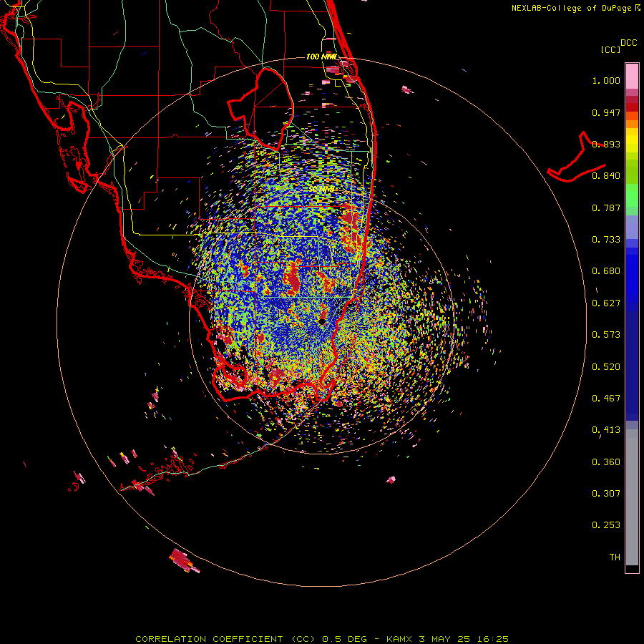The width and height of the screenshot is (644, 644).
Task: Click the 0.520 scale value
Action: click(x=606, y=367)
